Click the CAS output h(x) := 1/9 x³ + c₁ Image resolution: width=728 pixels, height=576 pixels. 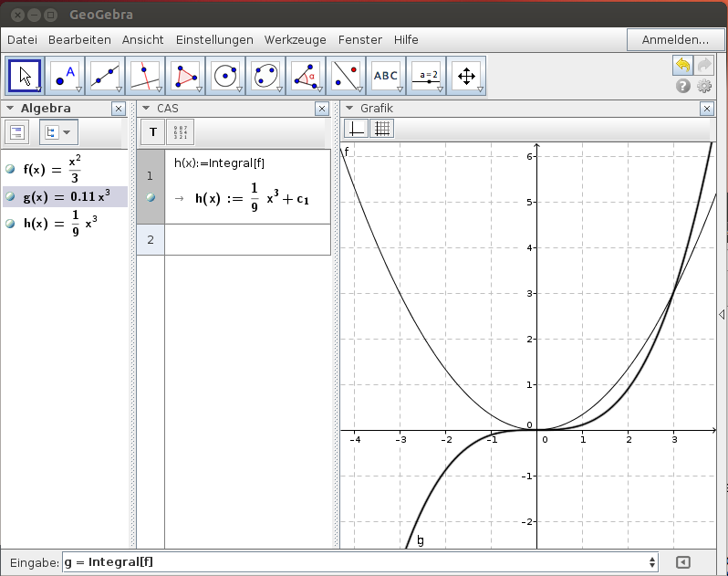tap(252, 198)
